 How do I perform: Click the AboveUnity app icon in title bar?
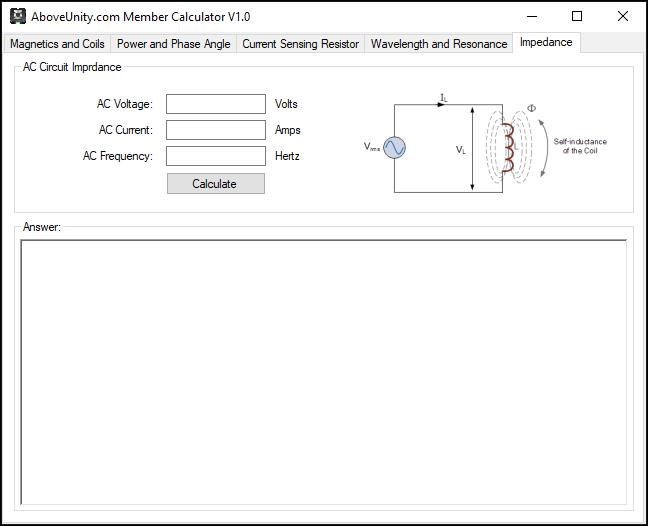(x=17, y=16)
